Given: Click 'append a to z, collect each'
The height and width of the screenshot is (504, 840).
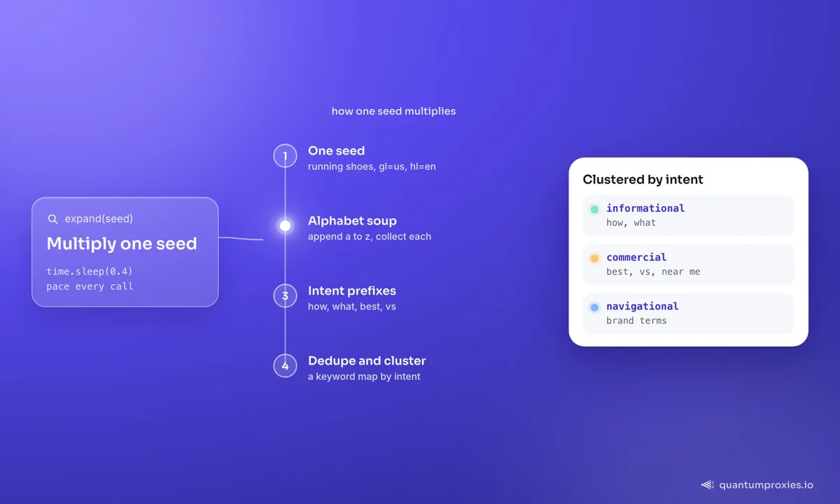Looking at the screenshot, I should 370,237.
